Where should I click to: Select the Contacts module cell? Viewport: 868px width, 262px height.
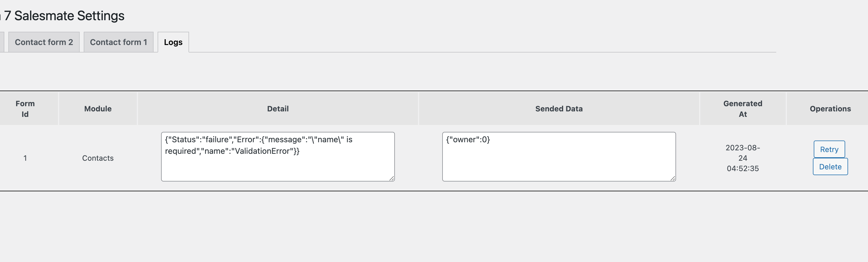[x=98, y=158]
